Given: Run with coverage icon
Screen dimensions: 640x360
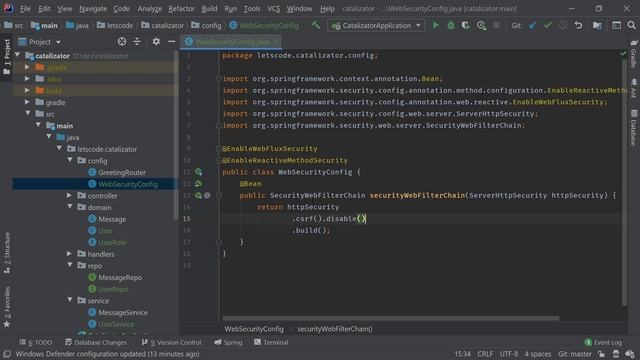Looking at the screenshot, I should [466, 25].
